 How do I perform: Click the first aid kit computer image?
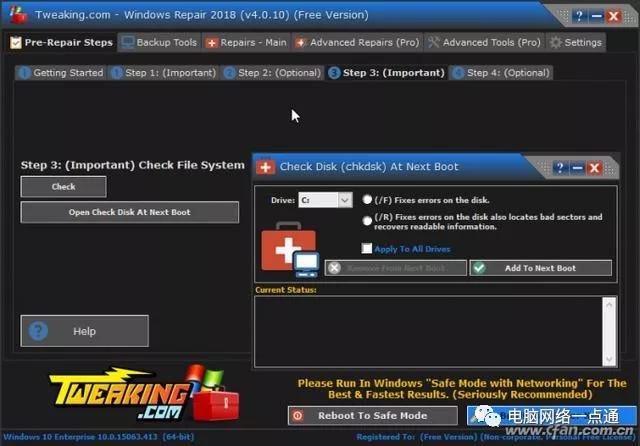(290, 250)
